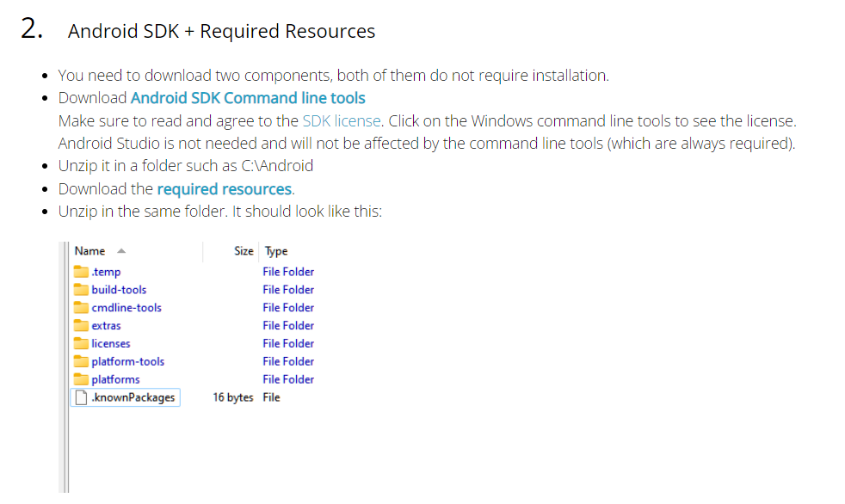Select the build-tools folder name

[119, 290]
